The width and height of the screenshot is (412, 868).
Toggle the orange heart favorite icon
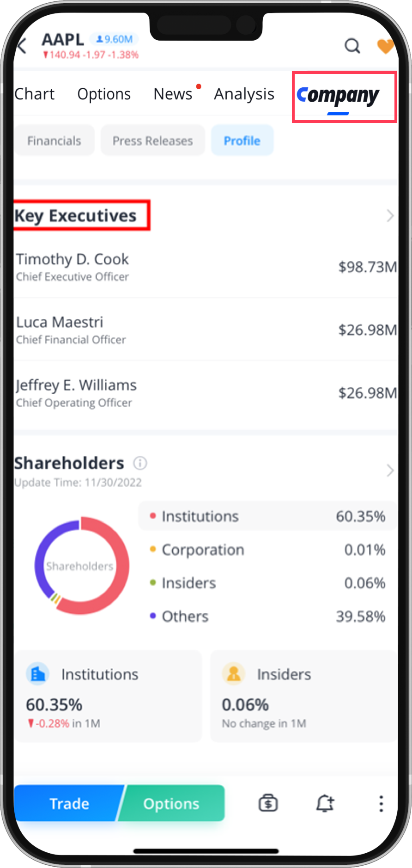click(385, 46)
